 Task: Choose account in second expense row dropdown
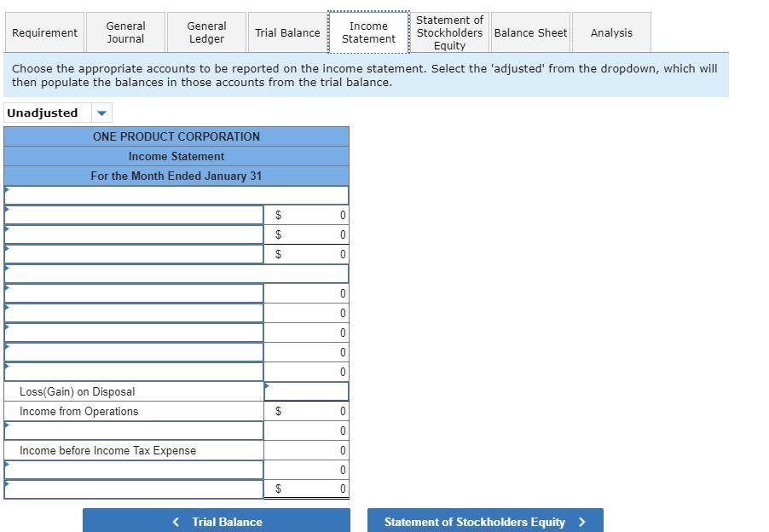pos(134,313)
